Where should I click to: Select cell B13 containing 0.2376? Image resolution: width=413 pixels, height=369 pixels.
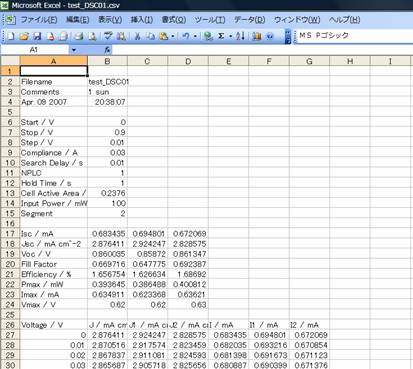[x=107, y=193]
